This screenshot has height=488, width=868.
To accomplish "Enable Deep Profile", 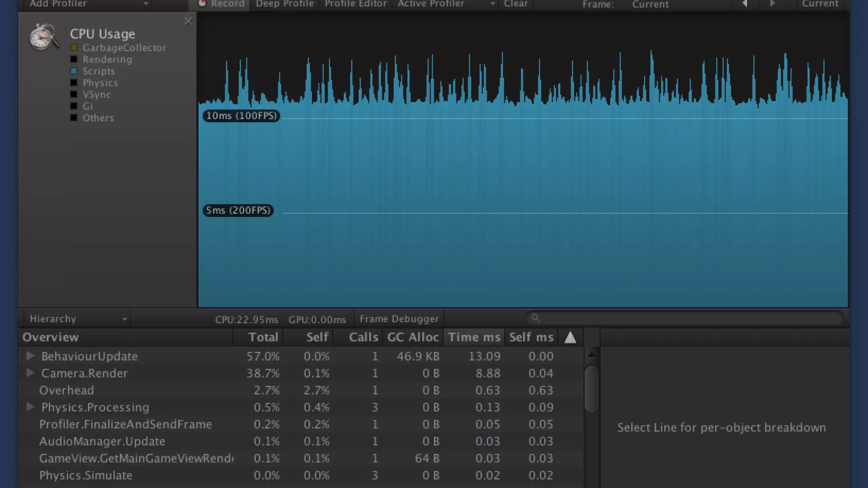I will 284,4.
